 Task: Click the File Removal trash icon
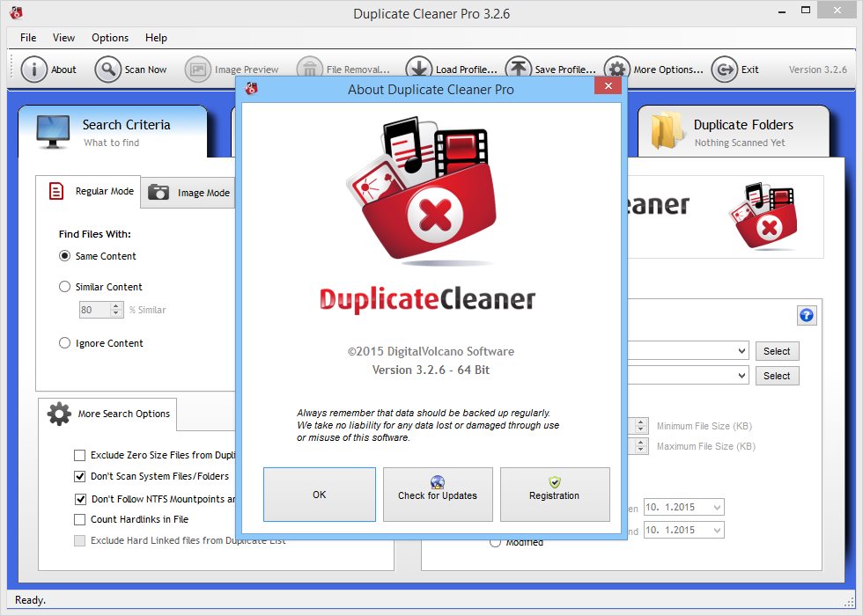click(309, 69)
